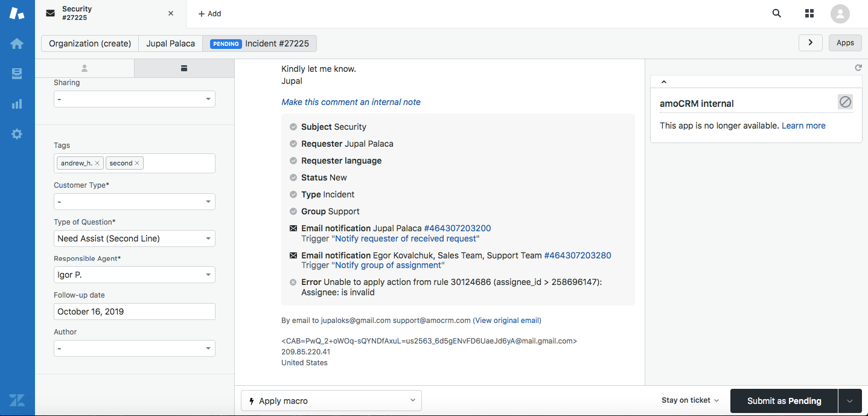Open the Views icon in the left sidebar
The width and height of the screenshot is (868, 416).
17,73
